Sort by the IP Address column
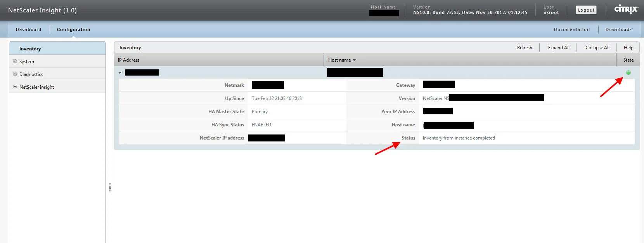This screenshot has width=644, height=243. (219, 60)
